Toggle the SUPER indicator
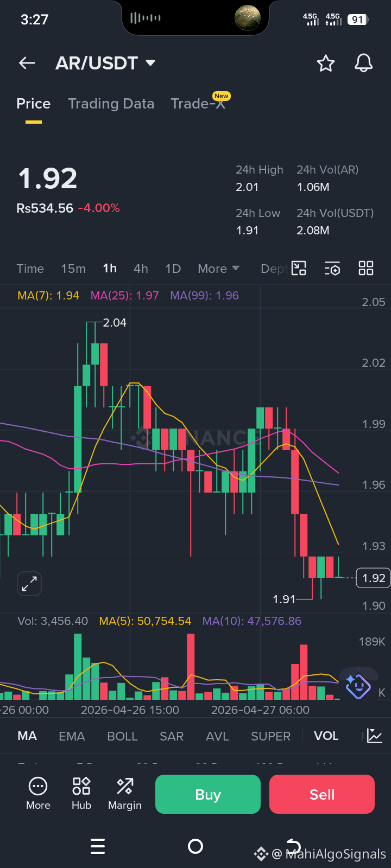 pos(270,736)
